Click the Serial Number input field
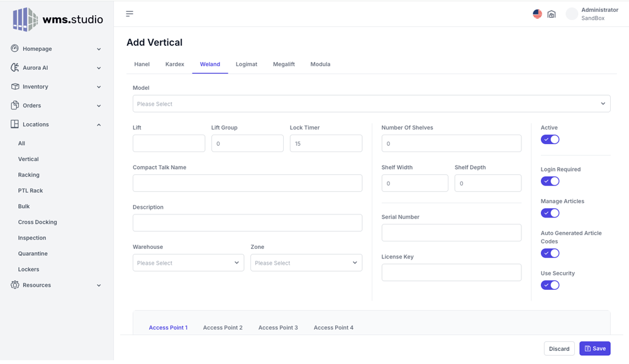The width and height of the screenshot is (629, 364). tap(451, 233)
